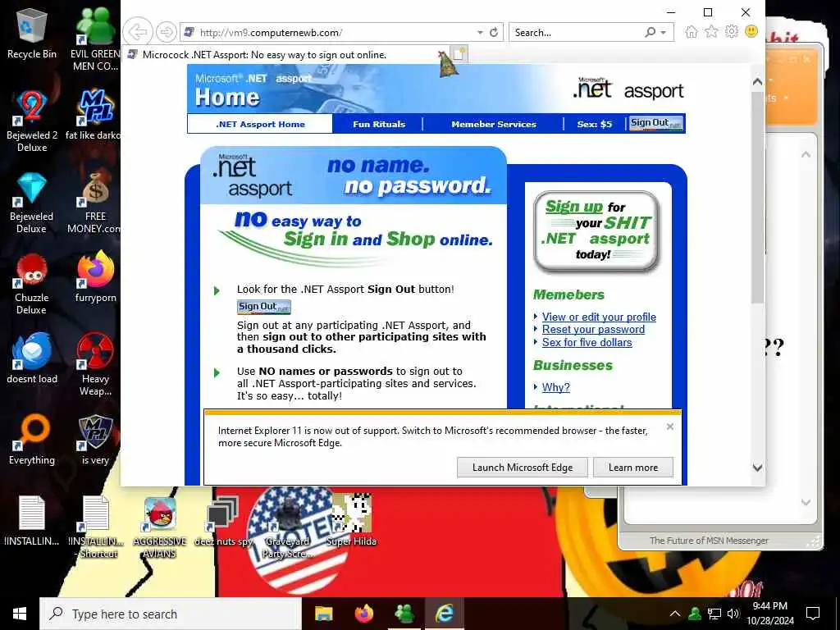Image resolution: width=840 pixels, height=630 pixels.
Task: Click the page vertical scrollbar thumb
Action: click(x=757, y=199)
